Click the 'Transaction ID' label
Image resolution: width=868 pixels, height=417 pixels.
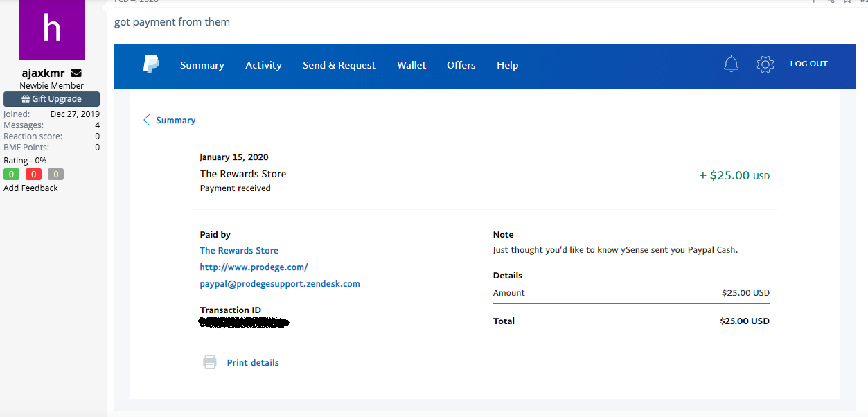pyautogui.click(x=231, y=310)
